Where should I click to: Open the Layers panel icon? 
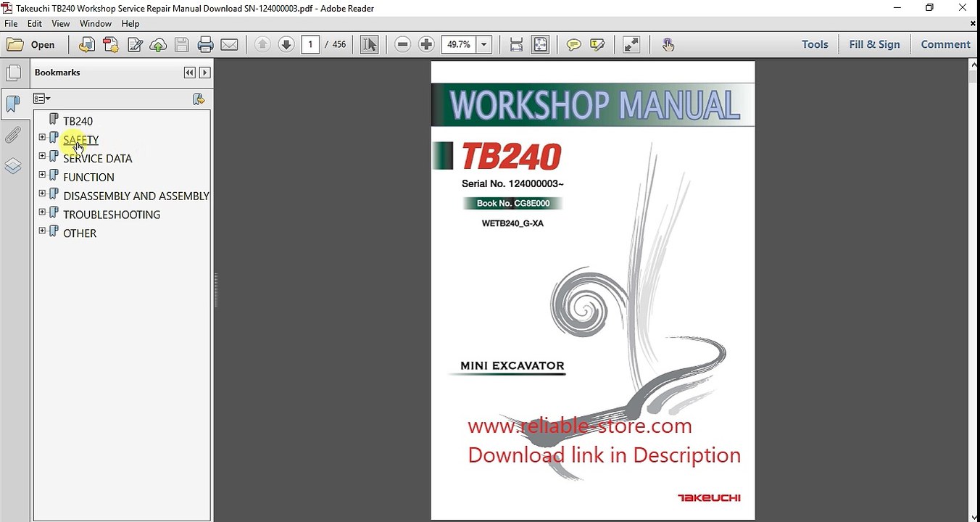pyautogui.click(x=13, y=167)
